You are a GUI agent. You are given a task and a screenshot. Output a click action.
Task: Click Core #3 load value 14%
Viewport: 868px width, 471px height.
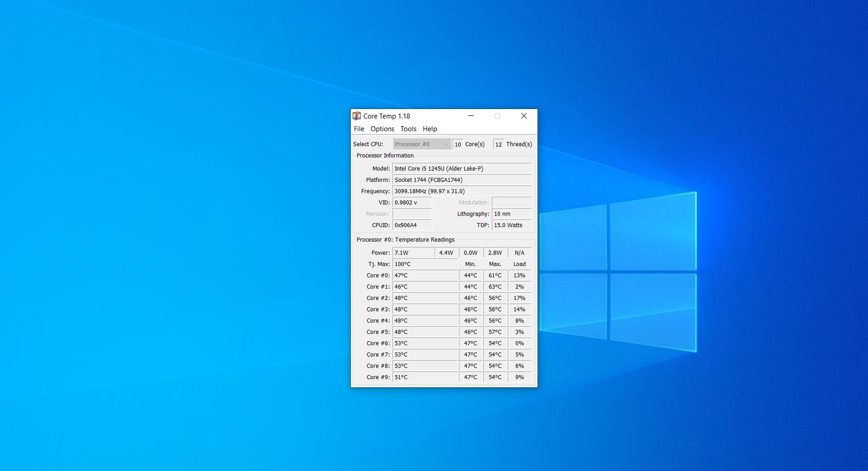point(519,309)
